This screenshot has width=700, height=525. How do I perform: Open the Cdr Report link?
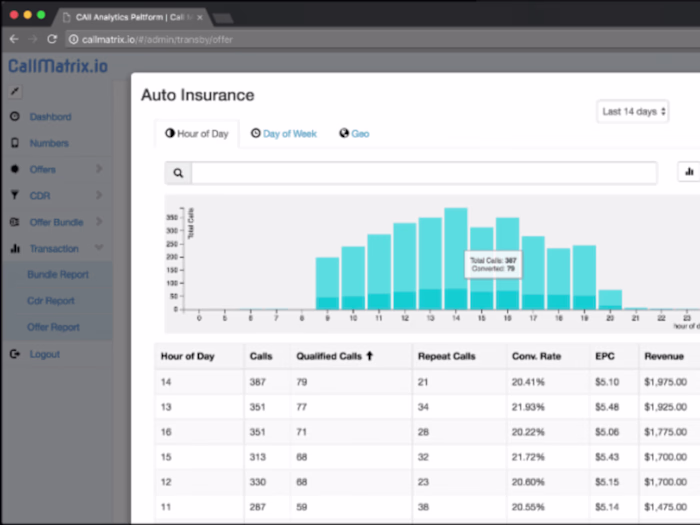click(51, 301)
